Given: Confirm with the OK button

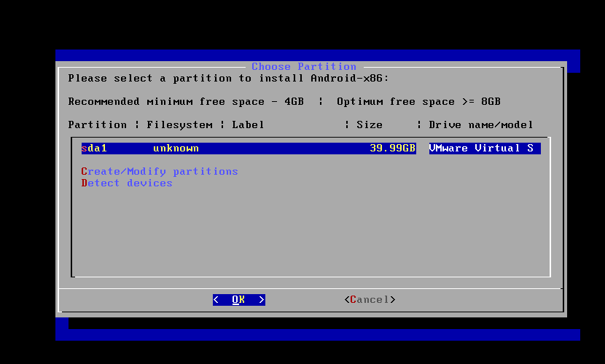Looking at the screenshot, I should (239, 300).
